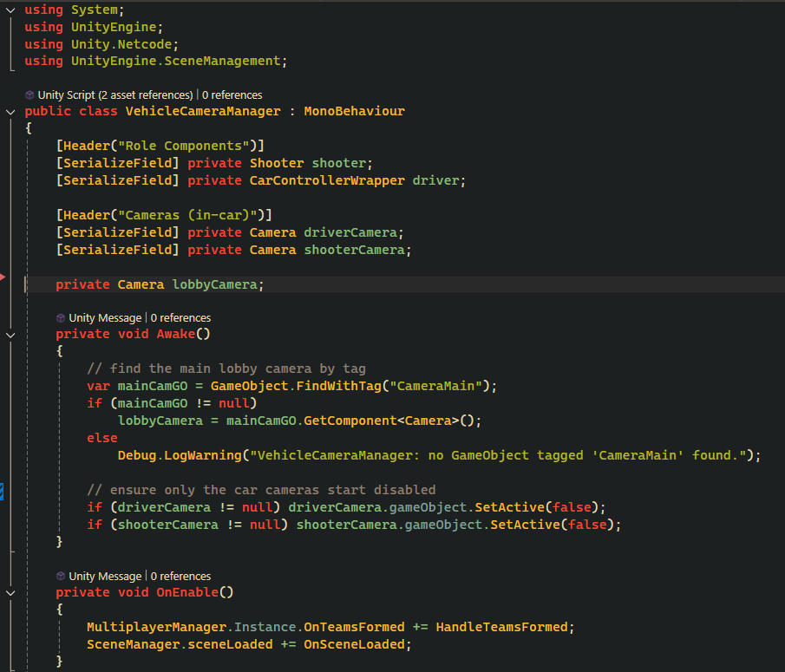Click the LogWarning method call
Image resolution: width=785 pixels, height=672 pixels.
tap(203, 455)
